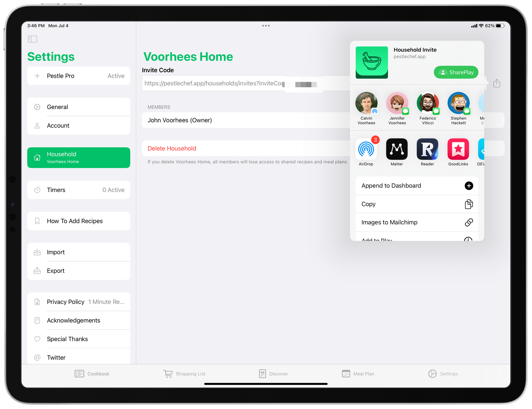Tap Append to Dashboard action
Image resolution: width=532 pixels, height=409 pixels.
pos(416,186)
